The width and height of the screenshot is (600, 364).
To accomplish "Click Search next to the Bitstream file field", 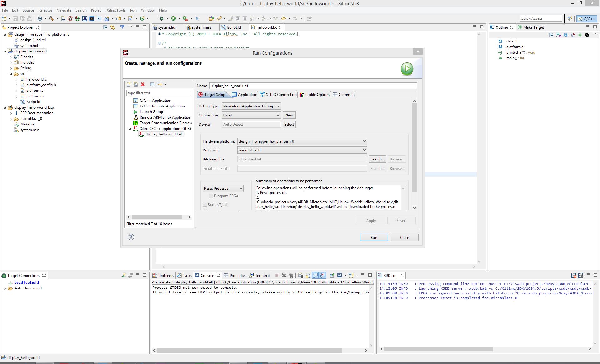I will [377, 159].
